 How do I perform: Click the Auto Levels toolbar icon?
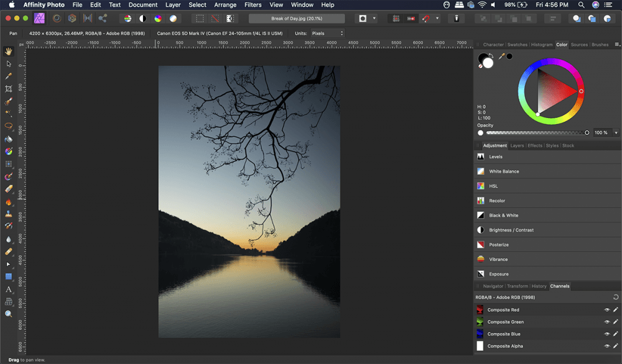tap(128, 19)
